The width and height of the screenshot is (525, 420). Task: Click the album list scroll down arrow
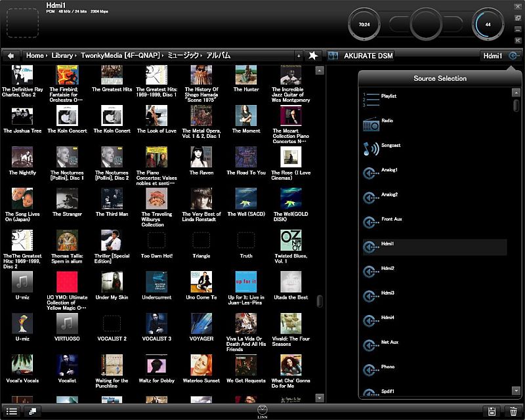320,398
